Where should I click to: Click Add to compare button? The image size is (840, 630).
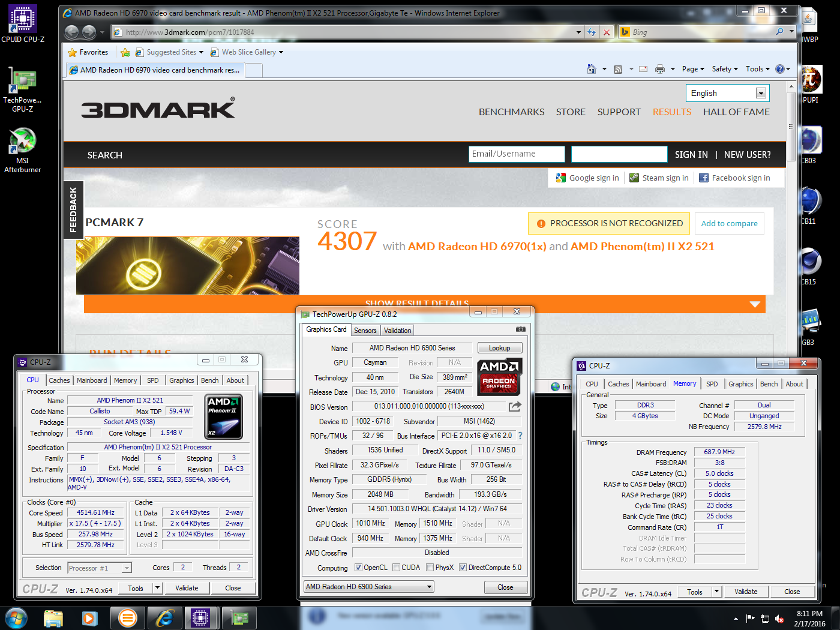click(x=730, y=224)
